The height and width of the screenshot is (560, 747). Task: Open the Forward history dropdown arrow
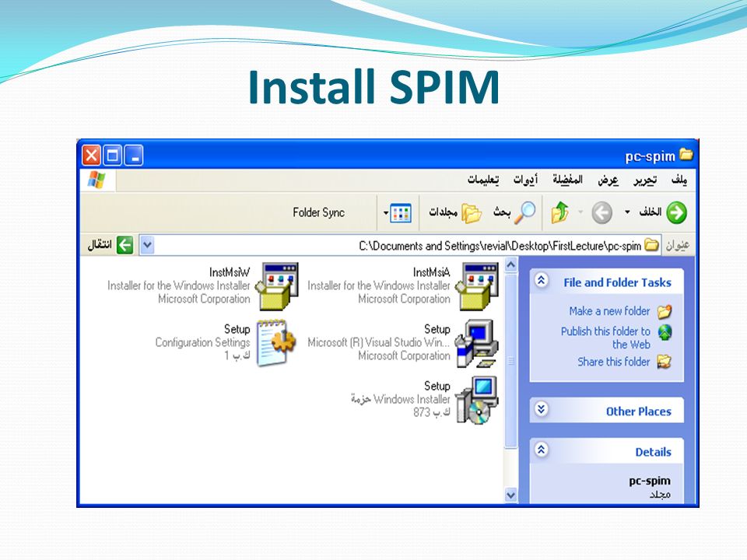coord(580,212)
